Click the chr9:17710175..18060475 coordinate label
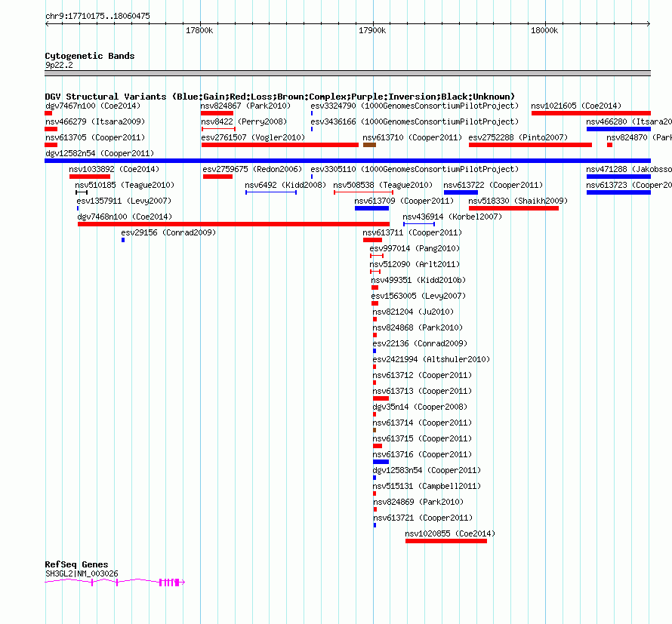This screenshot has height=624, width=672. click(x=97, y=16)
